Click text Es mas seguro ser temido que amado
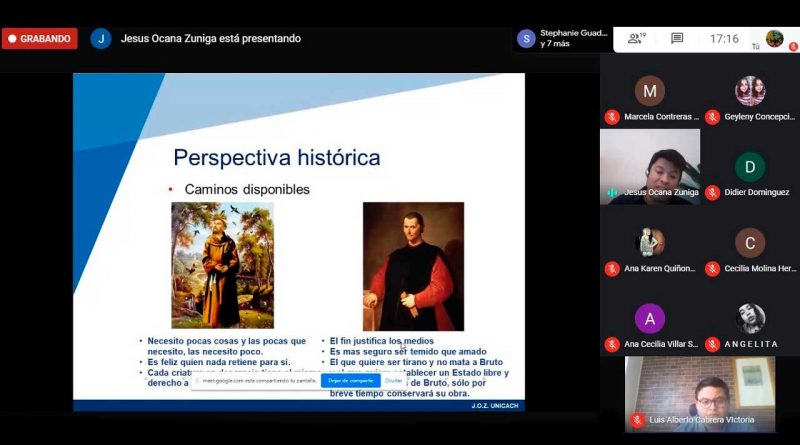This screenshot has height=445, width=800. tap(408, 352)
